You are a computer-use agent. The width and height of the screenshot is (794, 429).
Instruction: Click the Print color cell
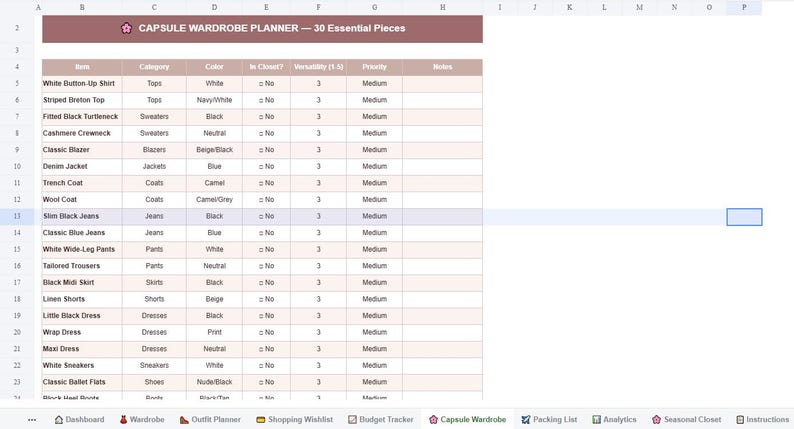click(x=214, y=332)
